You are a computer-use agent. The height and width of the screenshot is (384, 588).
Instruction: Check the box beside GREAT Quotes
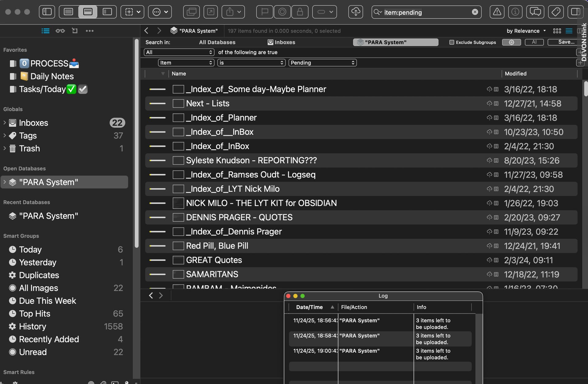tap(178, 260)
